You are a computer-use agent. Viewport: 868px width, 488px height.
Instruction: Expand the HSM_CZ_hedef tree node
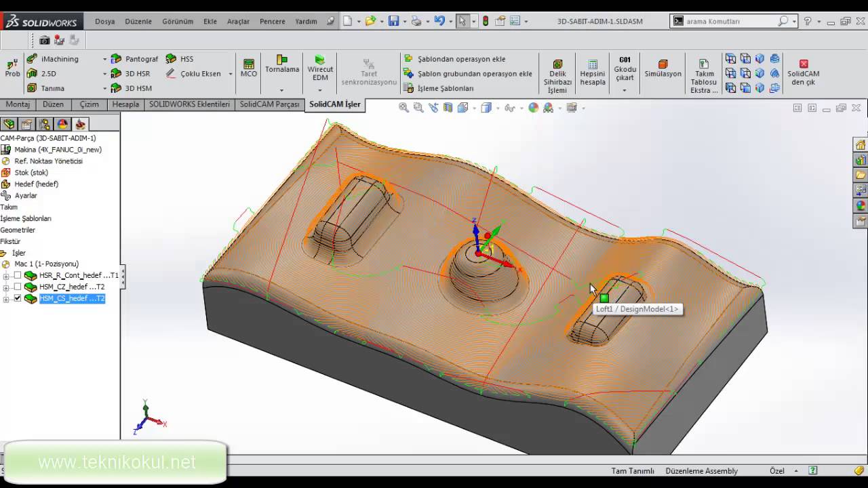point(6,287)
